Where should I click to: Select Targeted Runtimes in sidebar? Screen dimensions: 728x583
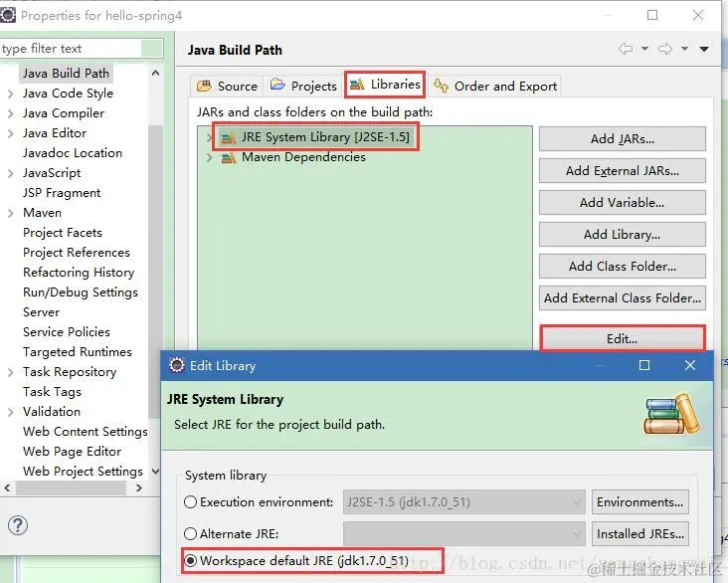tap(78, 352)
